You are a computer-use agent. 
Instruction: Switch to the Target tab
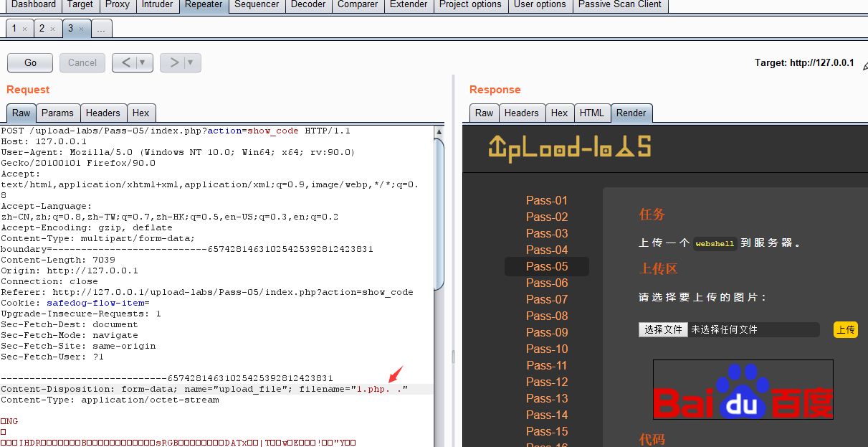tap(80, 5)
